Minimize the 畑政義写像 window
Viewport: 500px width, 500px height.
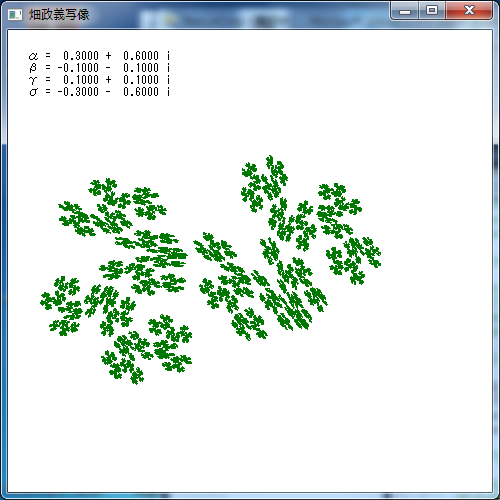coord(405,11)
